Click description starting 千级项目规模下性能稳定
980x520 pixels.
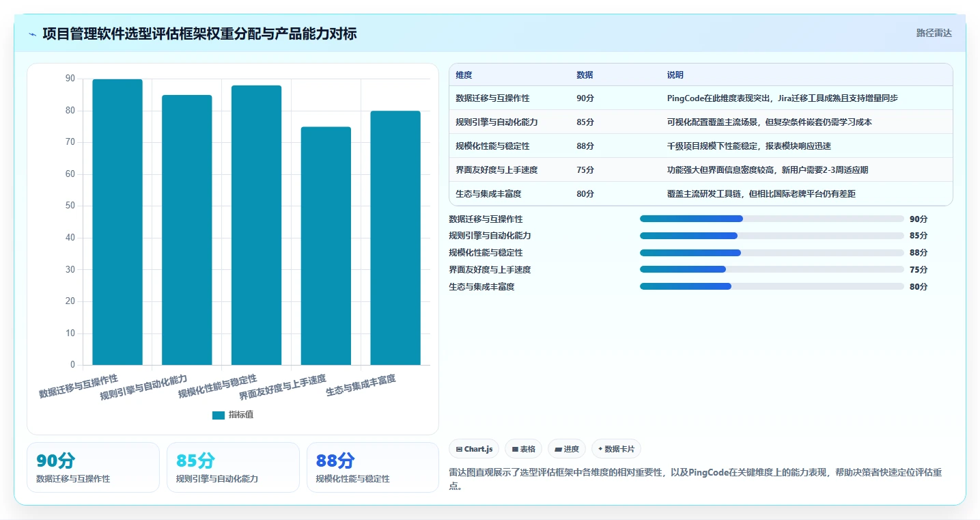tap(749, 146)
